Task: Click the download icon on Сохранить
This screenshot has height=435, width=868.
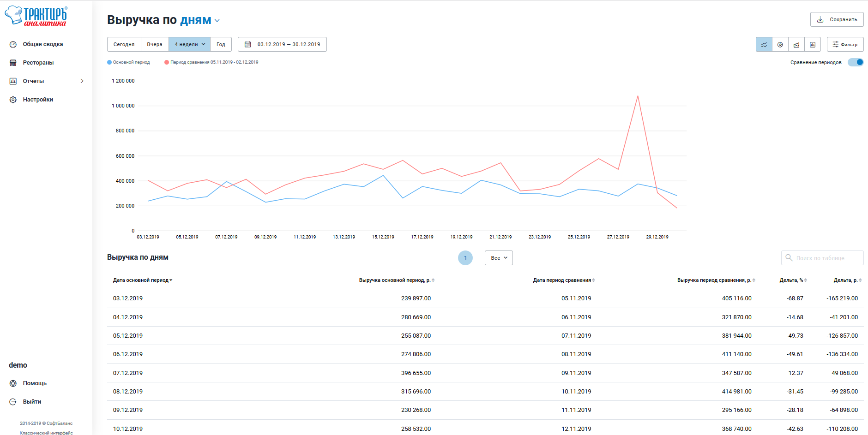Action: pos(820,20)
